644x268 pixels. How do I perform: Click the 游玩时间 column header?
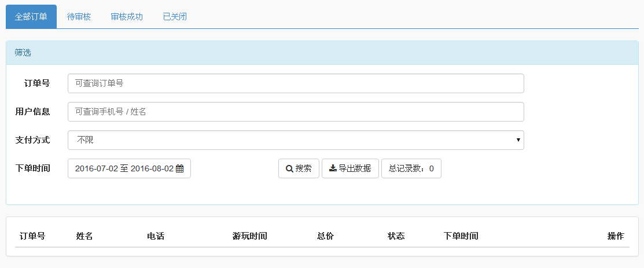pos(250,236)
